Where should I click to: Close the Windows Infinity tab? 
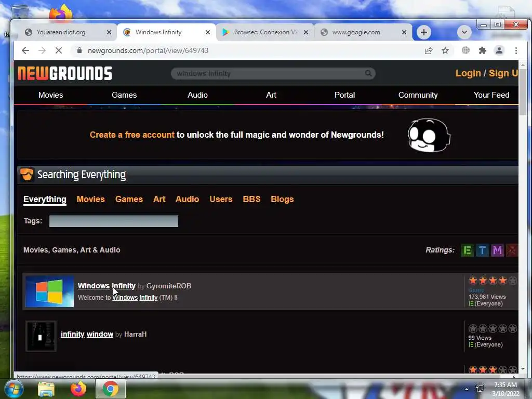point(208,32)
